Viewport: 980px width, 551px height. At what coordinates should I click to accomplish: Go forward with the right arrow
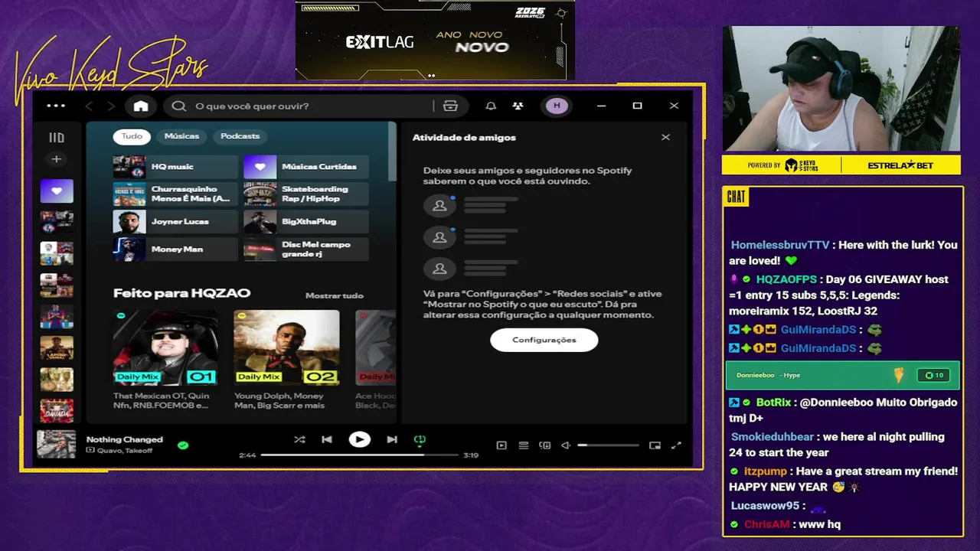coord(111,106)
